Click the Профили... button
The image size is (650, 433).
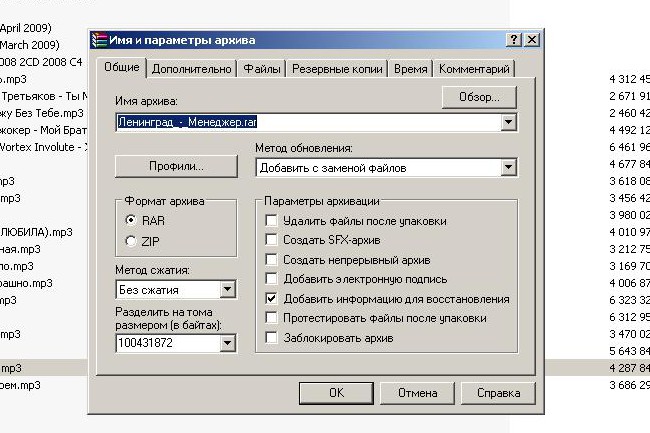tap(176, 166)
